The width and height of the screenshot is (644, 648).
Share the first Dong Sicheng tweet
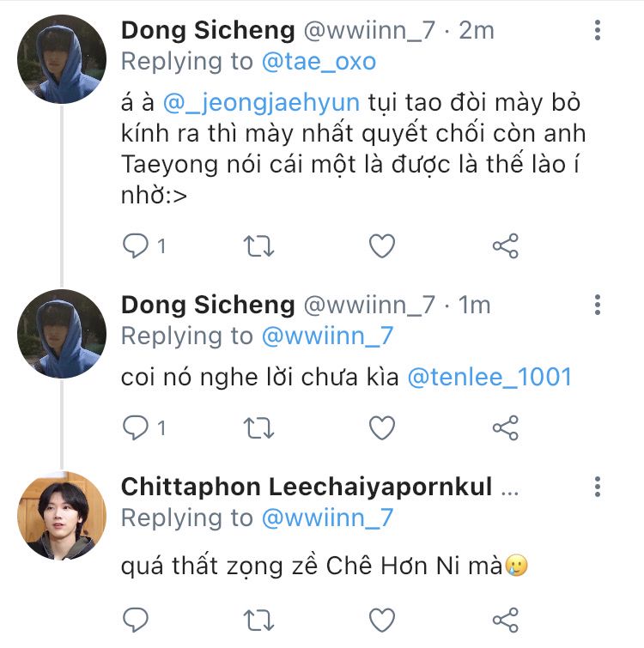(x=506, y=247)
